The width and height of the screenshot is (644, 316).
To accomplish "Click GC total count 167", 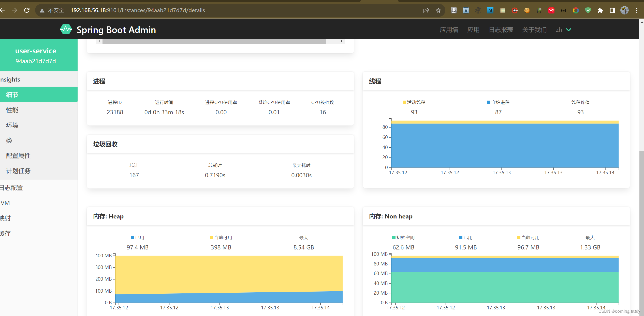I will pyautogui.click(x=134, y=175).
